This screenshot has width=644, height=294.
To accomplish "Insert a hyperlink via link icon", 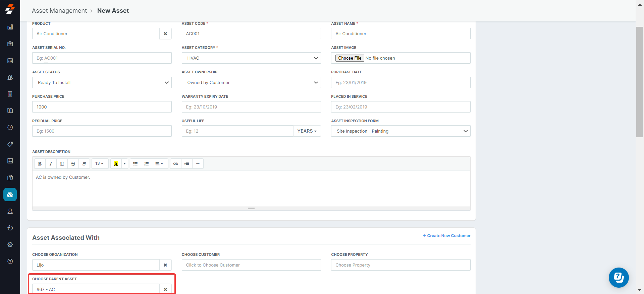I will tap(176, 164).
